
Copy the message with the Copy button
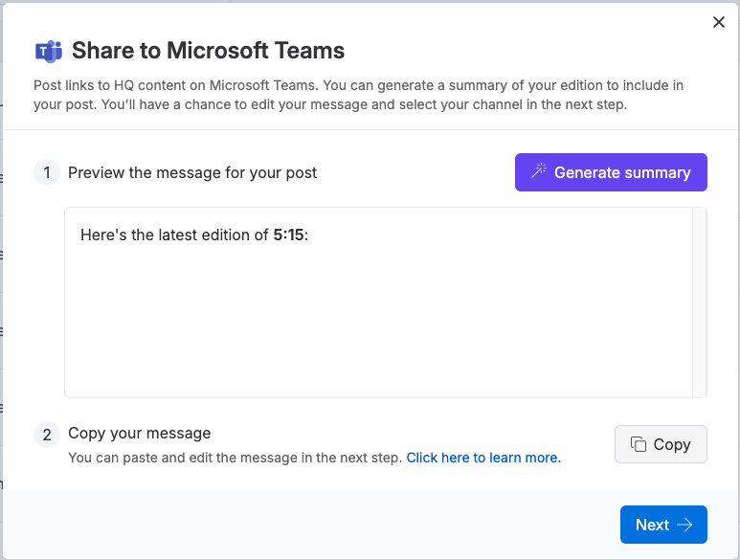[x=661, y=444]
